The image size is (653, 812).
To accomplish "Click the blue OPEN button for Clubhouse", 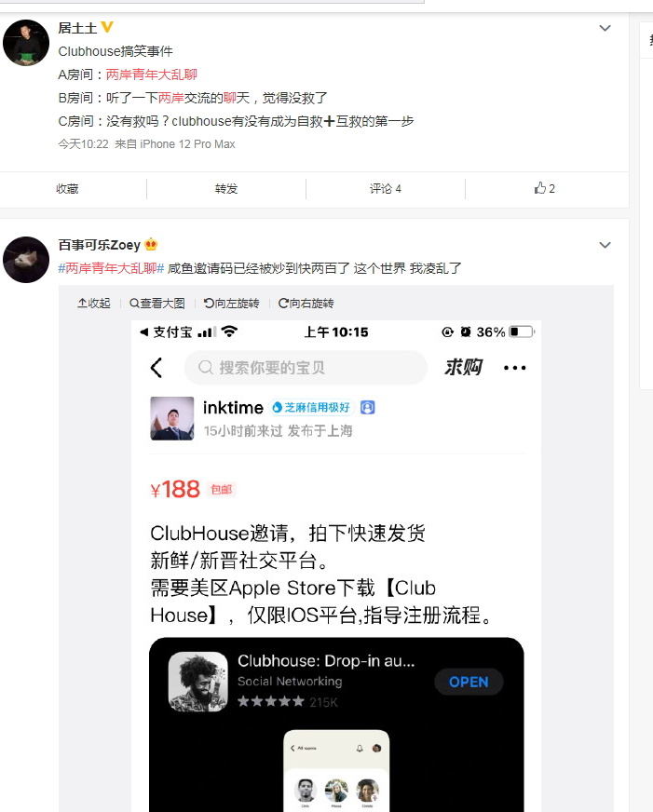I will click(x=469, y=682).
